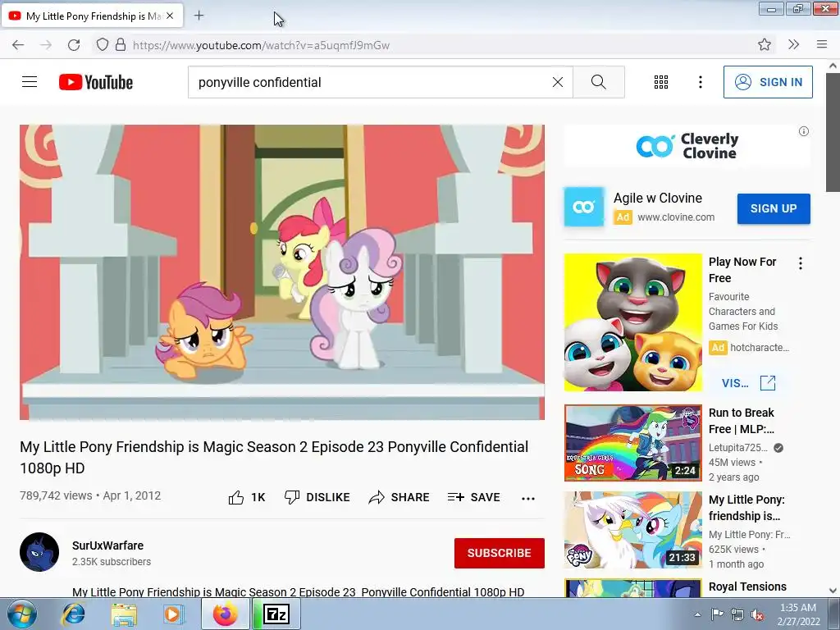The height and width of the screenshot is (630, 840).
Task: Dislike the video
Action: 317,497
